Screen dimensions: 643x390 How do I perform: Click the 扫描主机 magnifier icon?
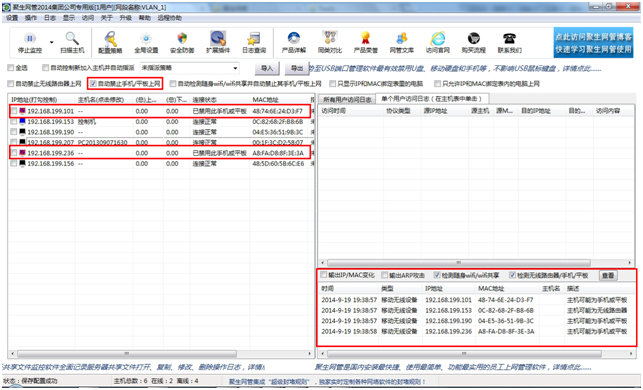72,39
